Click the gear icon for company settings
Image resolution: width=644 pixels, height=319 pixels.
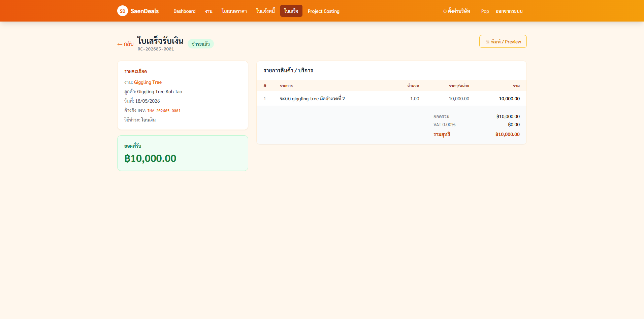coord(445,11)
